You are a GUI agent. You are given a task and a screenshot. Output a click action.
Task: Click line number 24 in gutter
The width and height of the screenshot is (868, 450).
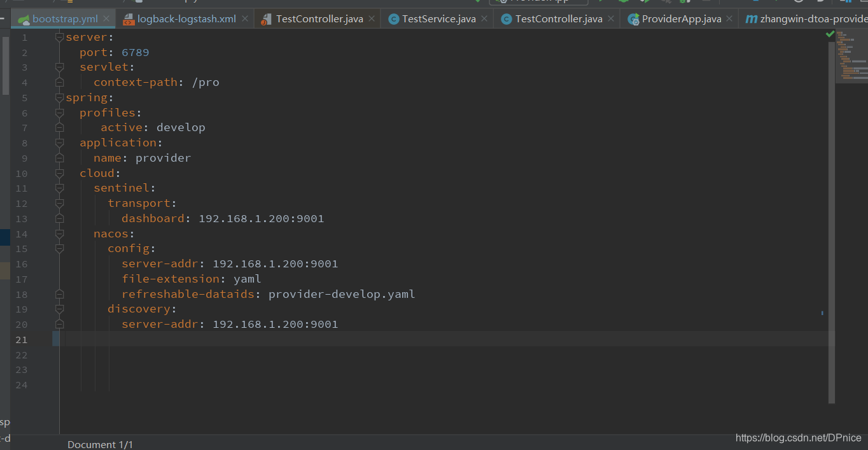[22, 385]
